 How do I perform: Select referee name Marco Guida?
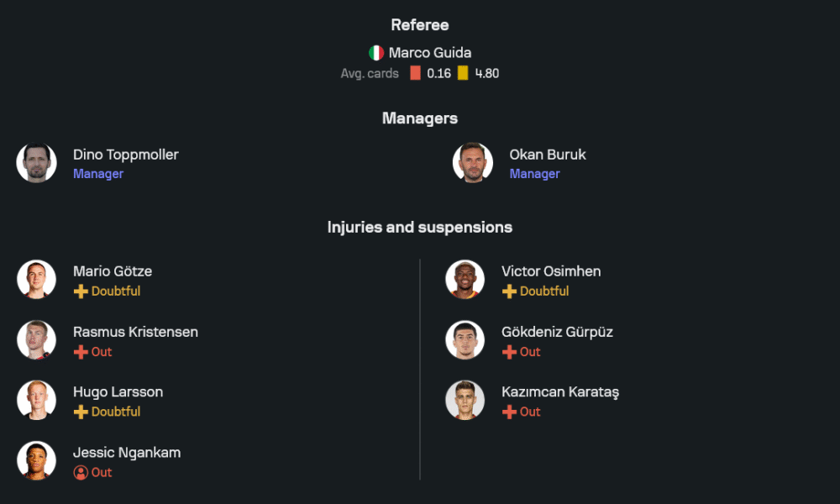coord(429,53)
